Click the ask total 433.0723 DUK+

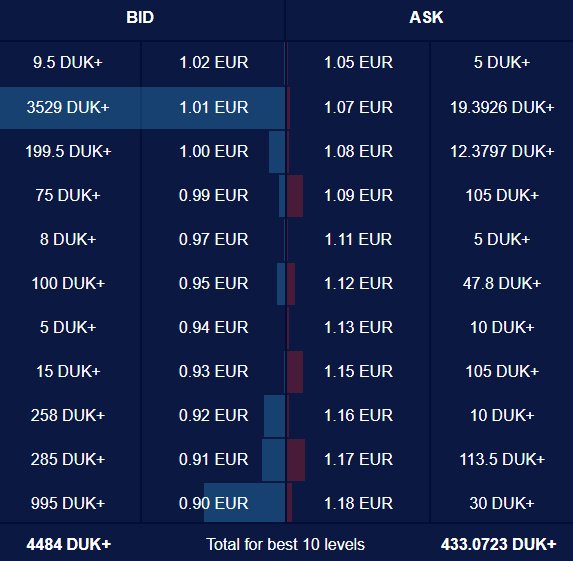(x=498, y=545)
